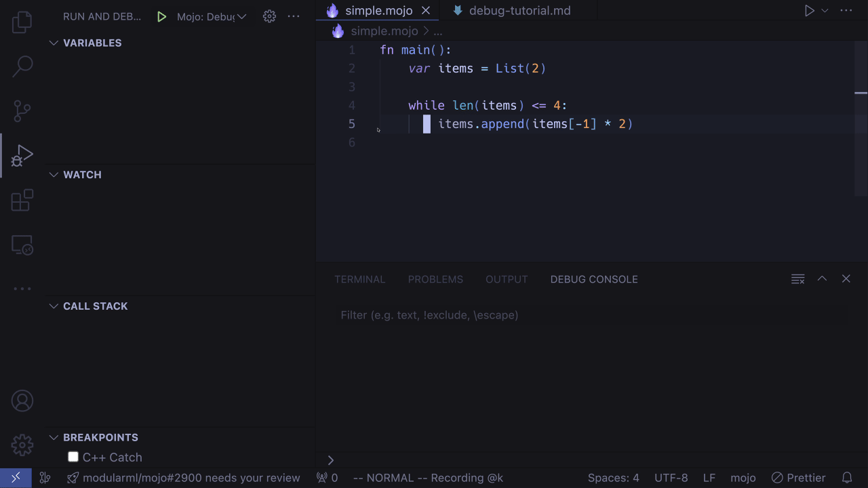Show additional views ellipsis in activity bar
The height and width of the screenshot is (488, 868).
pyautogui.click(x=22, y=289)
